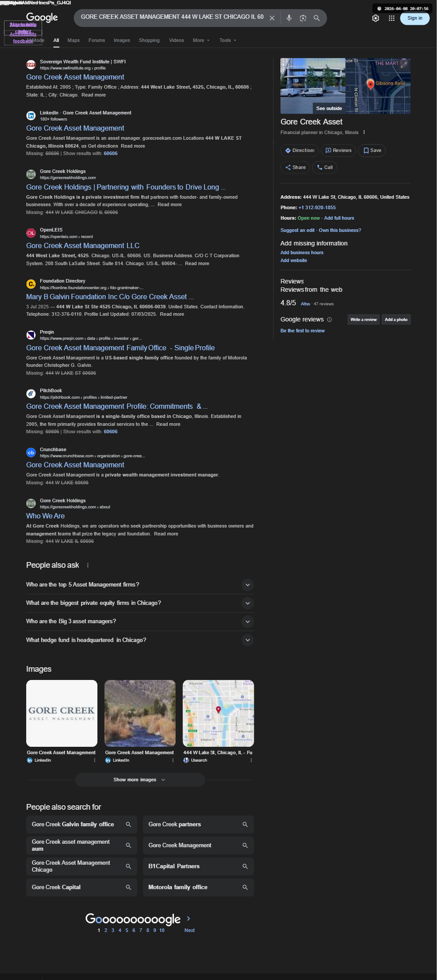Screen dimensions: 442x980
Task: Open the More dropdown in search tabs
Action: (201, 40)
